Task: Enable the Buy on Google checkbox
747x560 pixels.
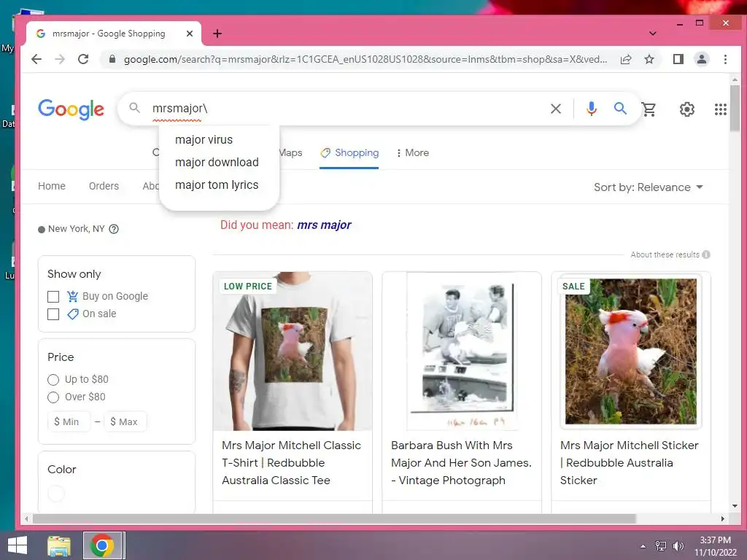Action: coord(53,297)
